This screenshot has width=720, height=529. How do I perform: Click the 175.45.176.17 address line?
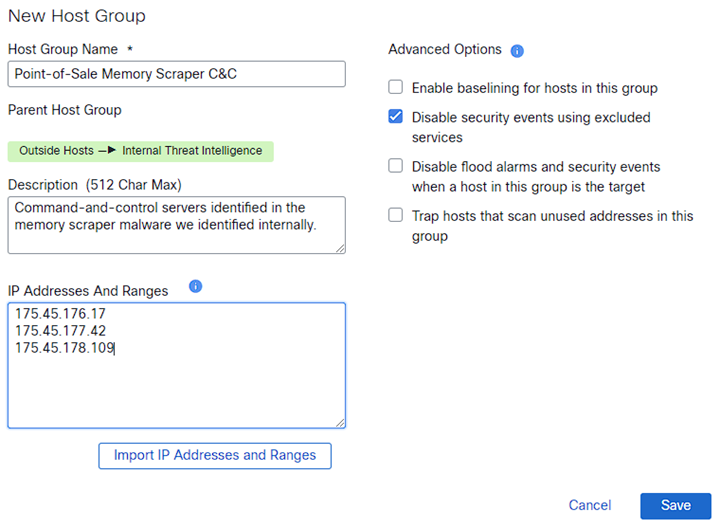click(x=61, y=313)
